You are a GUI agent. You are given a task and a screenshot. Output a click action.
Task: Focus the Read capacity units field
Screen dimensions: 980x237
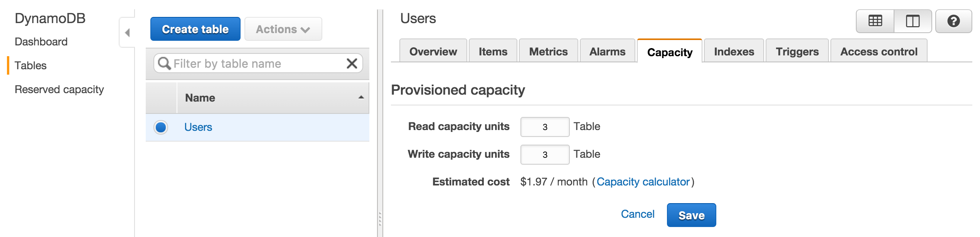point(545,127)
